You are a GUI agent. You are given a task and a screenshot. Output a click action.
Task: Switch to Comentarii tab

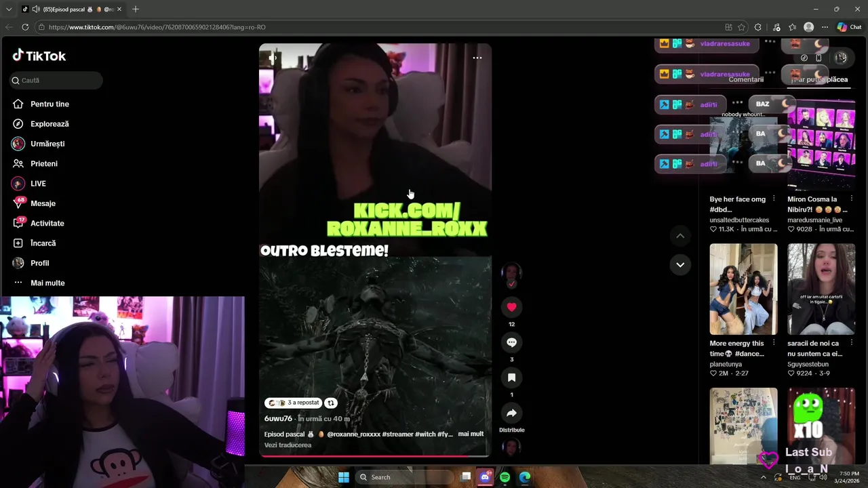tap(746, 79)
